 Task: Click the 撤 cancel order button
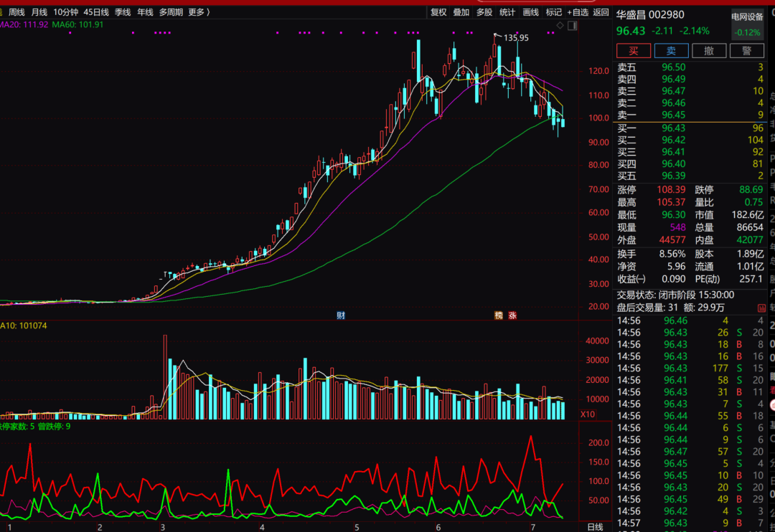tap(709, 51)
